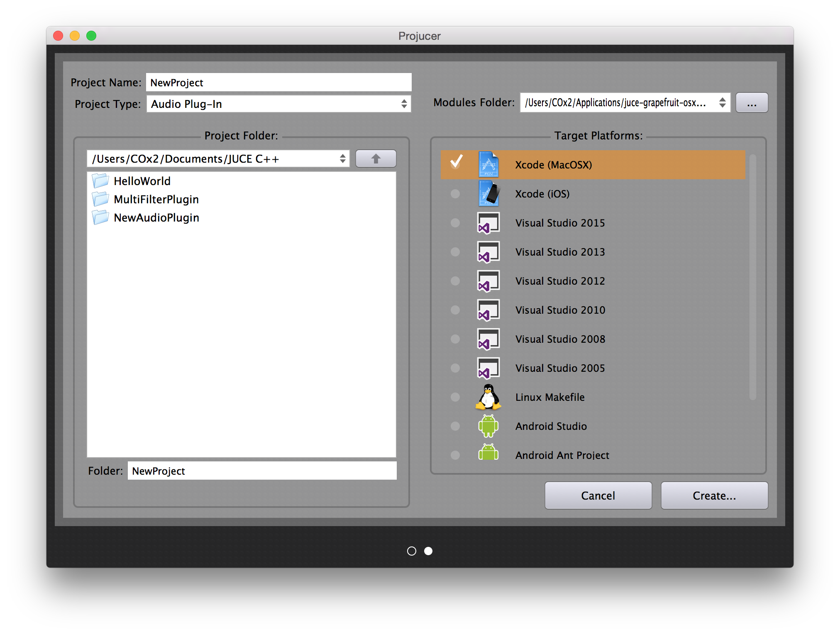The width and height of the screenshot is (840, 634).
Task: Click the second page indicator dot
Action: [428, 551]
